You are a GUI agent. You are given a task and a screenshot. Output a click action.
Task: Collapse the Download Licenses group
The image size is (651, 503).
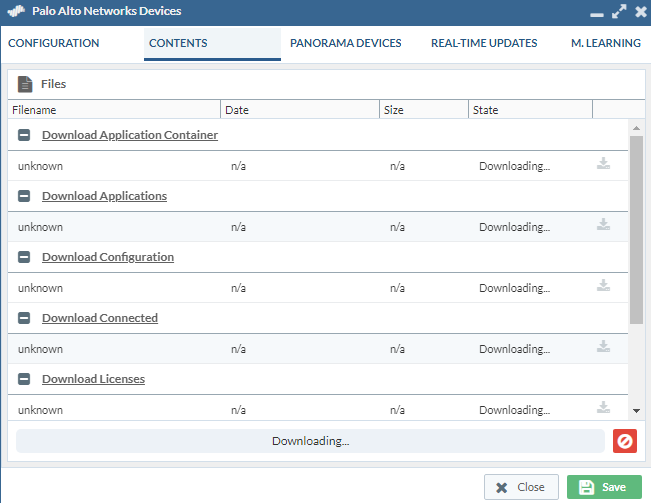point(24,379)
